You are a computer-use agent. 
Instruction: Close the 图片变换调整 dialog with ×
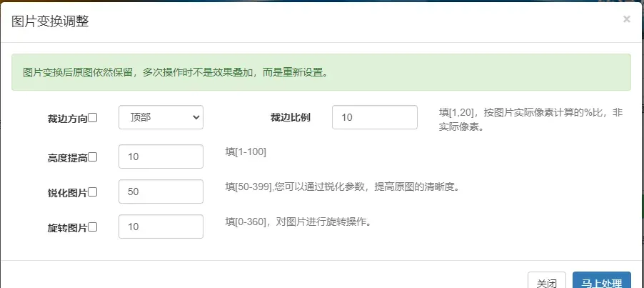(x=626, y=19)
